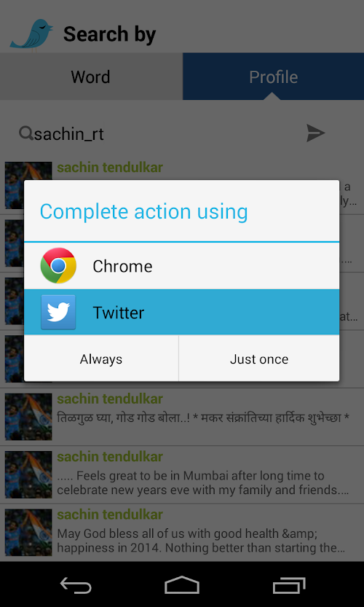Tap the Android back navigation icon
364x607 pixels.
76,584
